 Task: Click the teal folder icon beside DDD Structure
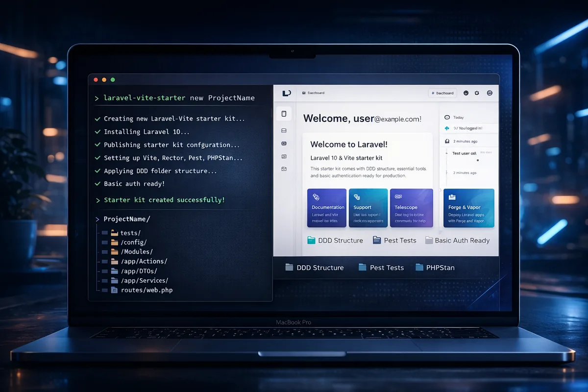311,240
